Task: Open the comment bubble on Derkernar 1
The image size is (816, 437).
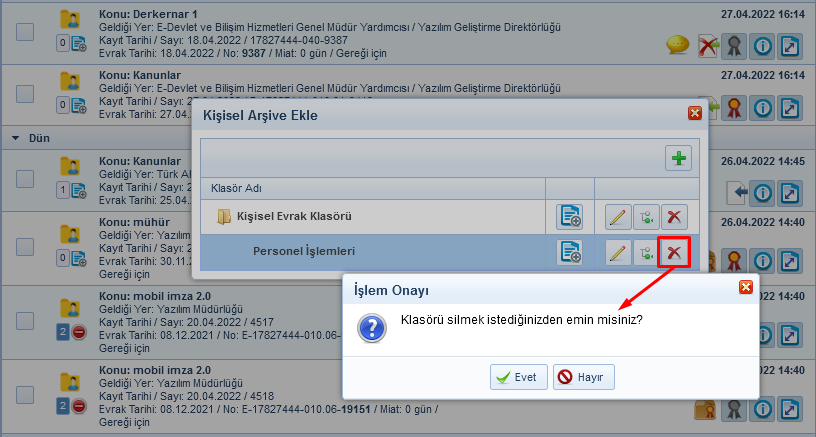Action: pyautogui.click(x=678, y=45)
